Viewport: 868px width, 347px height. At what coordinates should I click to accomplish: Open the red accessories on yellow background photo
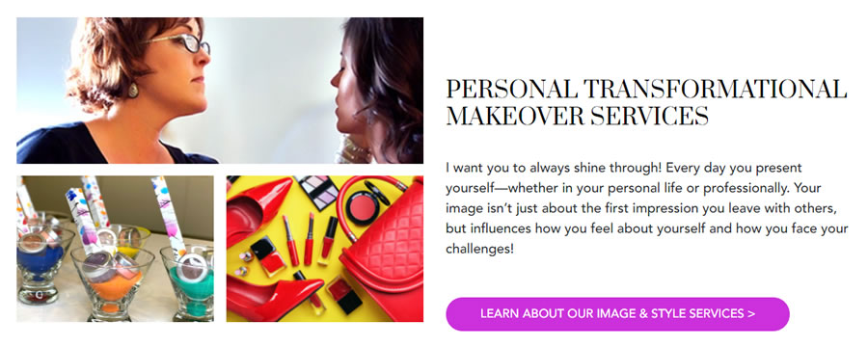coord(325,249)
